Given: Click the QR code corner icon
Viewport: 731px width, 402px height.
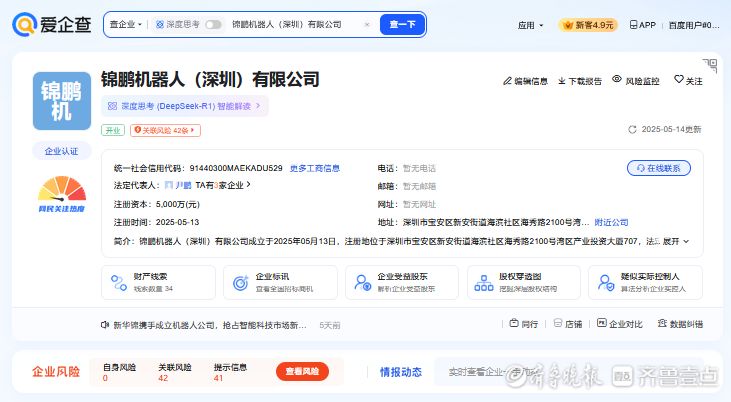Looking at the screenshot, I should 710,65.
